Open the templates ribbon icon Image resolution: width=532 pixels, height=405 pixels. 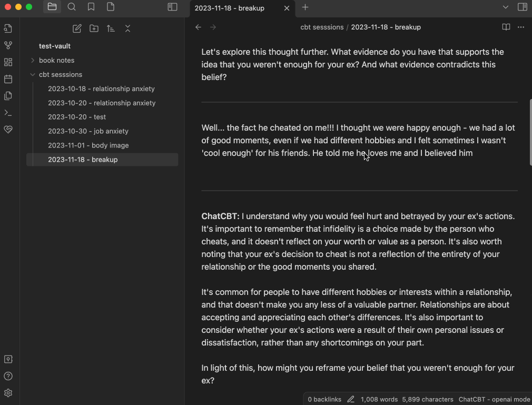[8, 96]
